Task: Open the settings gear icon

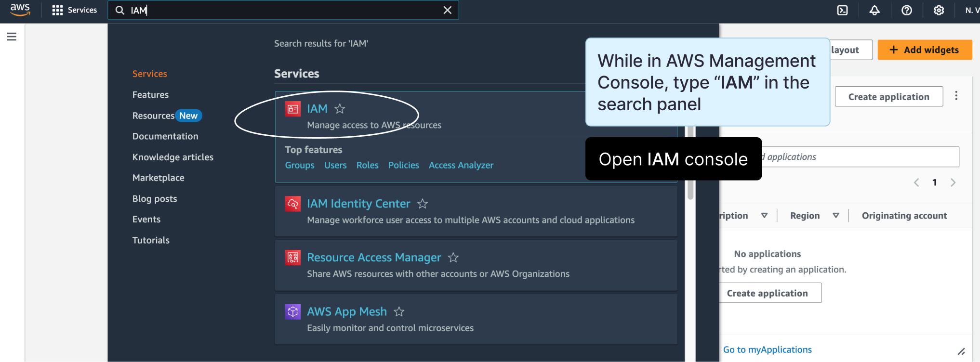Action: pyautogui.click(x=939, y=10)
